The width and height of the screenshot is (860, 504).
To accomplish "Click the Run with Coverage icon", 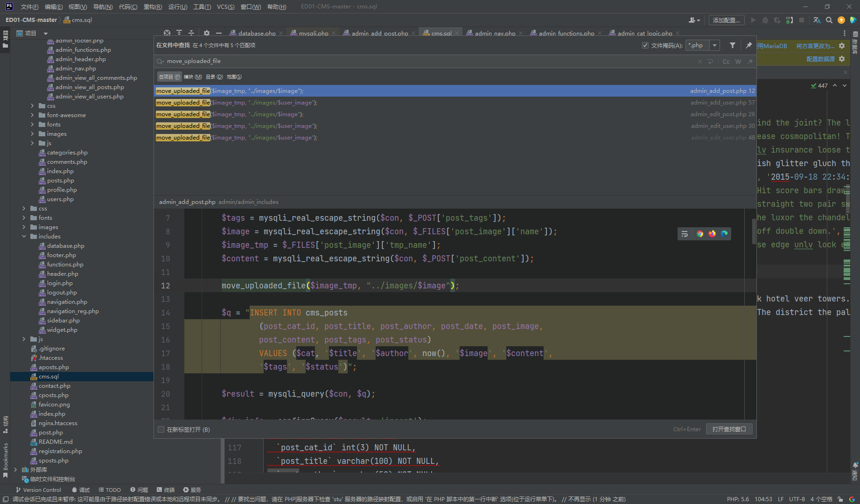I will point(777,20).
